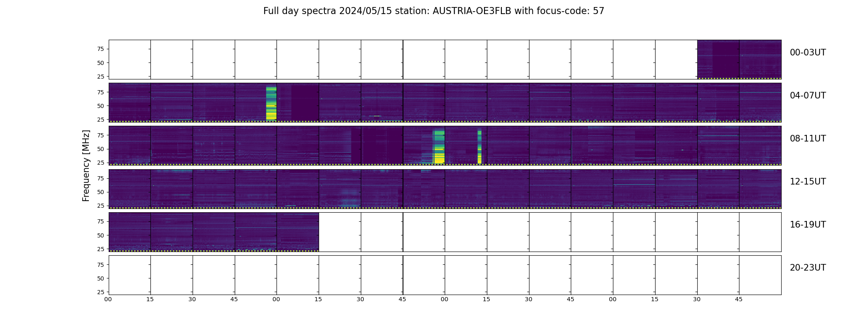Select the "04-07UT" row label
Screen dimensions: 868x331
[x=808, y=96]
